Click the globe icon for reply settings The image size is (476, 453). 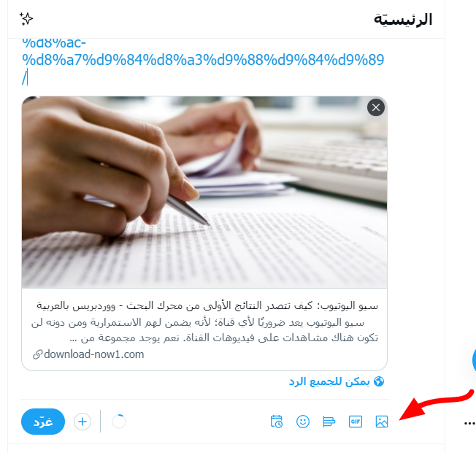point(379,381)
